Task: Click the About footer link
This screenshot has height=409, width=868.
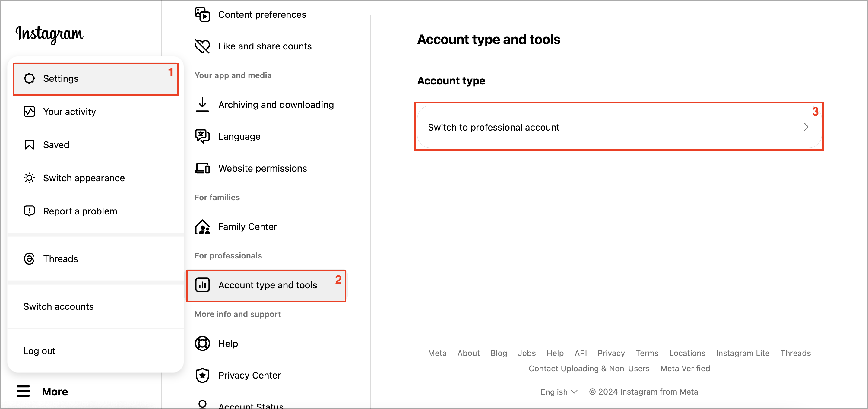Action: tap(468, 353)
